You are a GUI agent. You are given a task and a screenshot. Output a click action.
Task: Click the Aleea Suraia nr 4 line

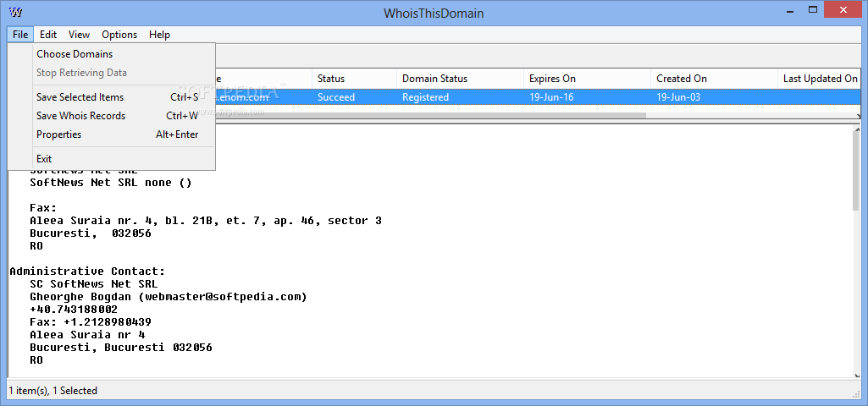click(87, 335)
